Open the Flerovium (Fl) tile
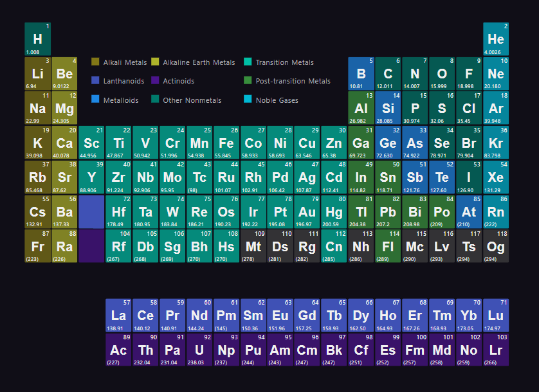The width and height of the screenshot is (539, 392). tap(388, 246)
